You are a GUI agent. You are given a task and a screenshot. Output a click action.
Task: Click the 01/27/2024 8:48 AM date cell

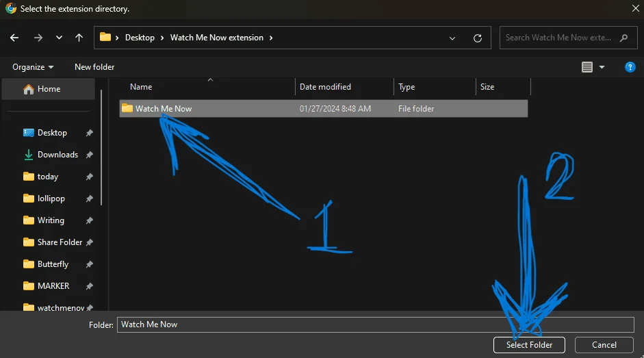335,109
